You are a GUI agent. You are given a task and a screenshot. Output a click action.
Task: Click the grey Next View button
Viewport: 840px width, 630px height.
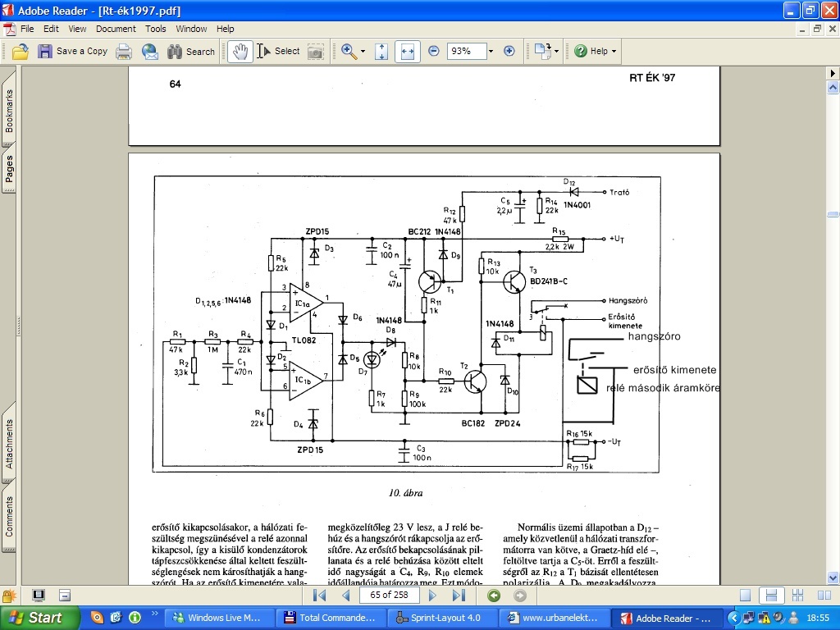(519, 596)
